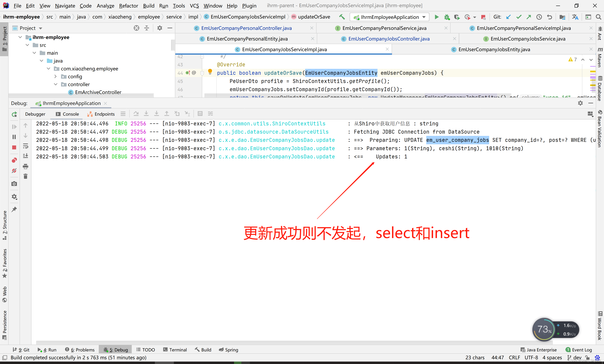This screenshot has width=604, height=364.
Task: Toggle Mute Breakpoints in debug sidebar
Action: click(14, 170)
